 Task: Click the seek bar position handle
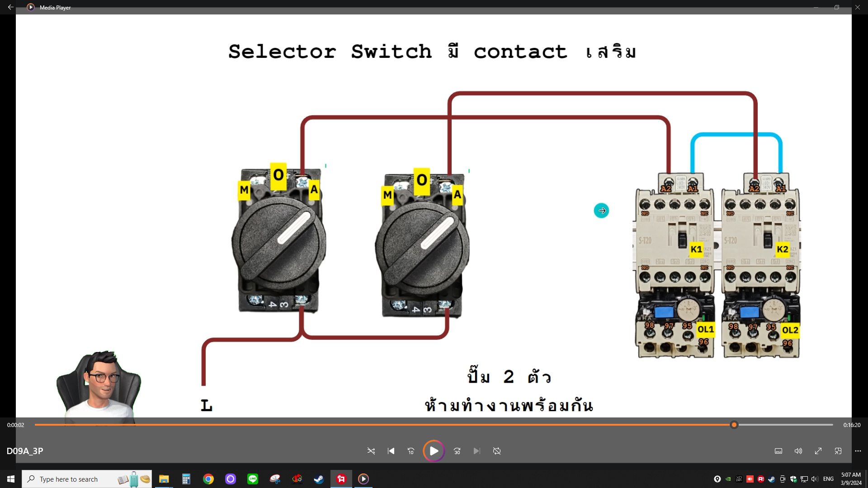pos(734,425)
